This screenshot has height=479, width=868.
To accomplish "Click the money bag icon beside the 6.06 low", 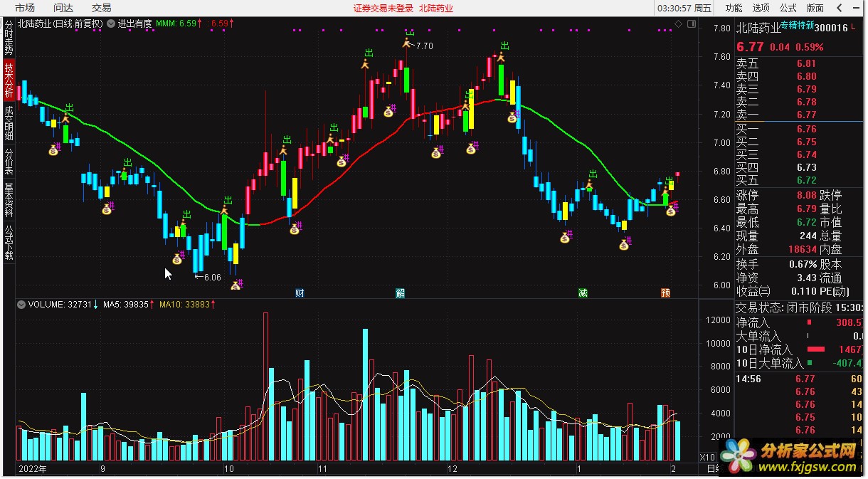I will [x=235, y=285].
